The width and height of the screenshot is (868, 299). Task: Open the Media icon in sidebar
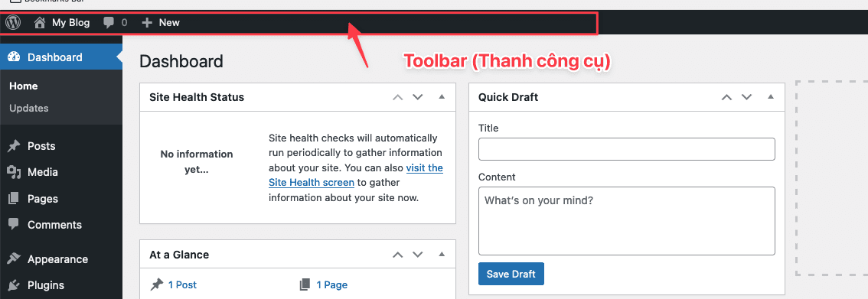tap(14, 172)
